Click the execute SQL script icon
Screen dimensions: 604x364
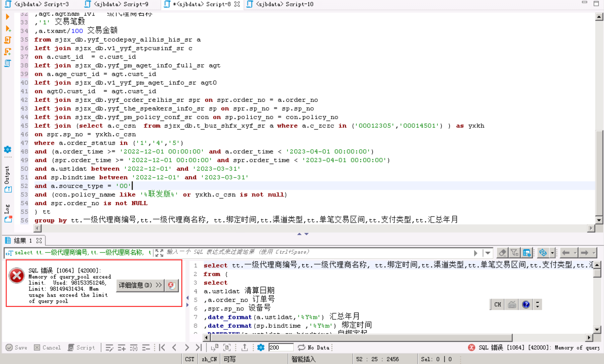[x=8, y=40]
